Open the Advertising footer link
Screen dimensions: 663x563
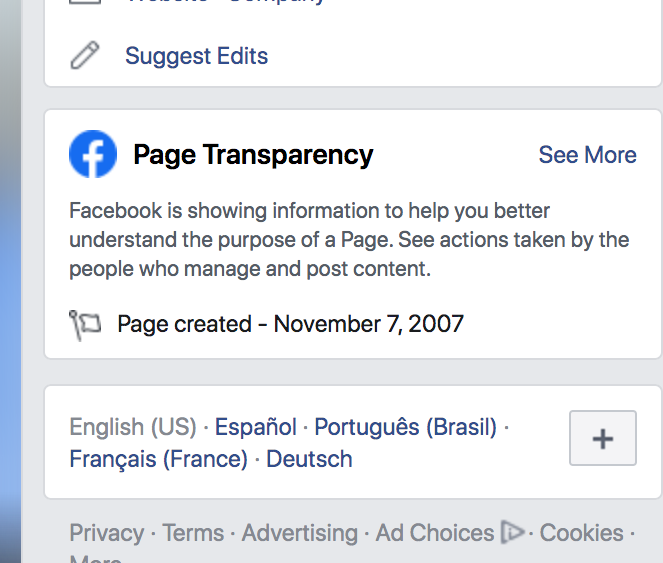point(300,533)
